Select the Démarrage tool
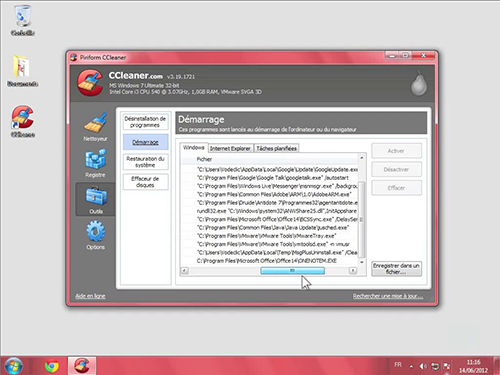 145,142
